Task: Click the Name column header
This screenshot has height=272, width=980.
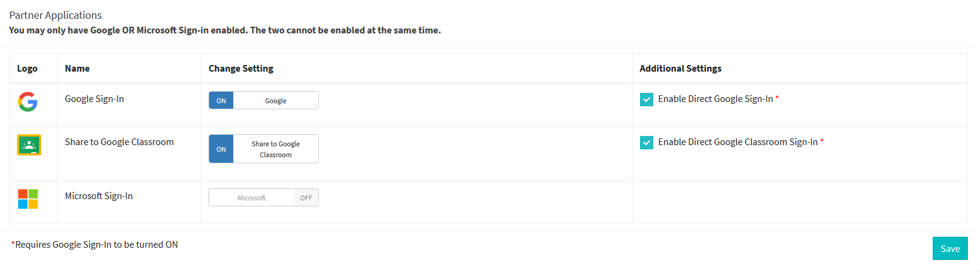Action: (x=78, y=69)
